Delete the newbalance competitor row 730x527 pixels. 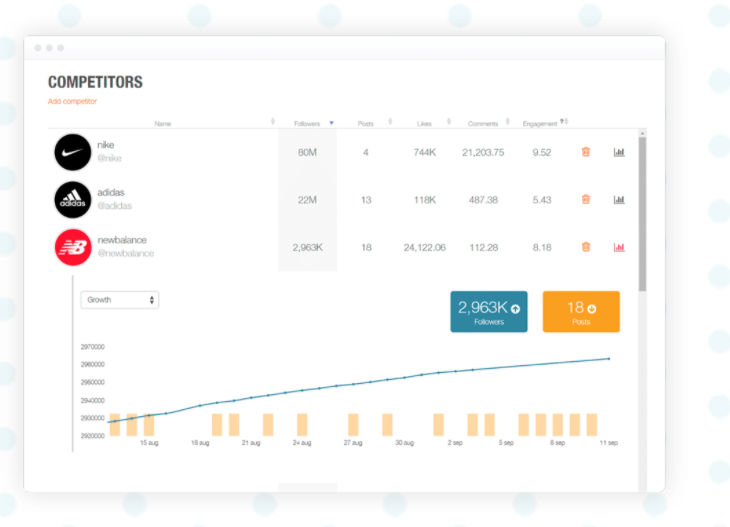coord(586,247)
